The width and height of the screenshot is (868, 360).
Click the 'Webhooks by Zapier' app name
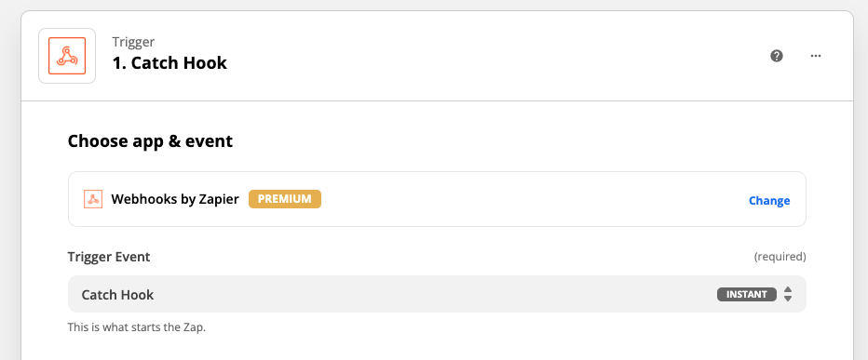[175, 199]
